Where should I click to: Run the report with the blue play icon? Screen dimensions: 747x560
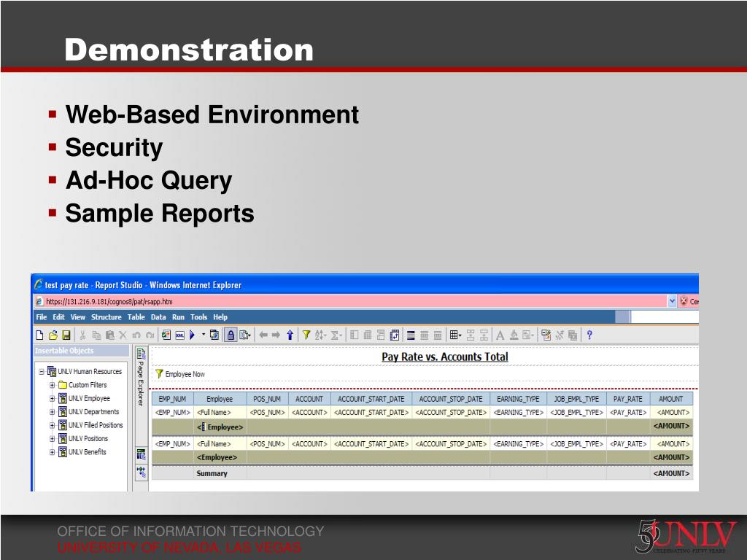click(x=193, y=335)
